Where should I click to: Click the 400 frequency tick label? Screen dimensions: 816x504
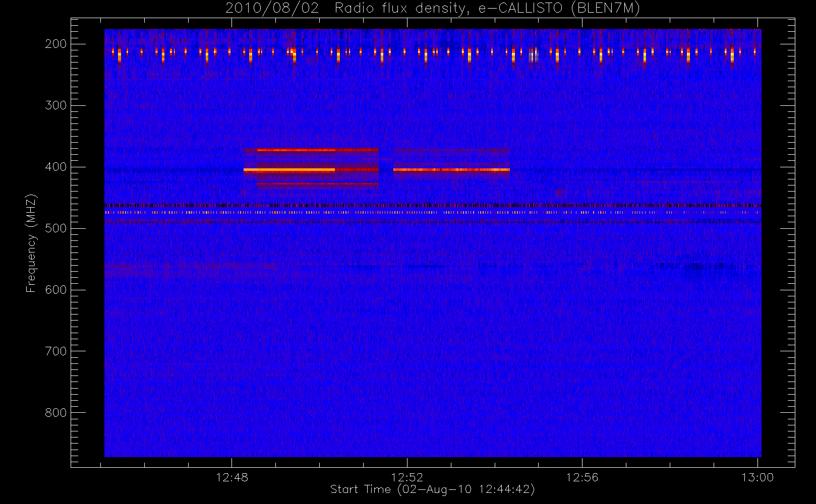[x=56, y=167]
